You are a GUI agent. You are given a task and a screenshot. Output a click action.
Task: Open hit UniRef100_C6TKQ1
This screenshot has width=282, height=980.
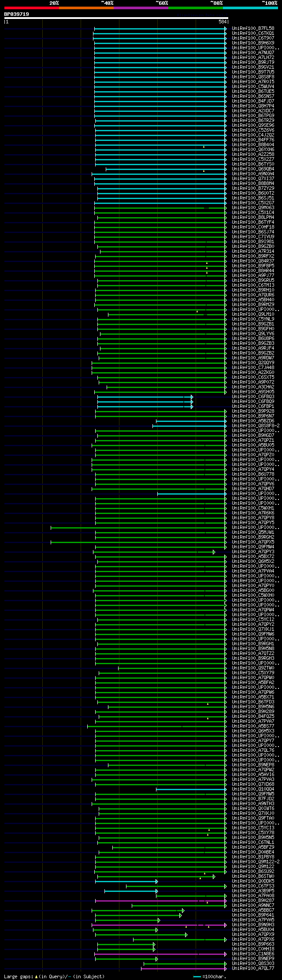click(x=253, y=33)
